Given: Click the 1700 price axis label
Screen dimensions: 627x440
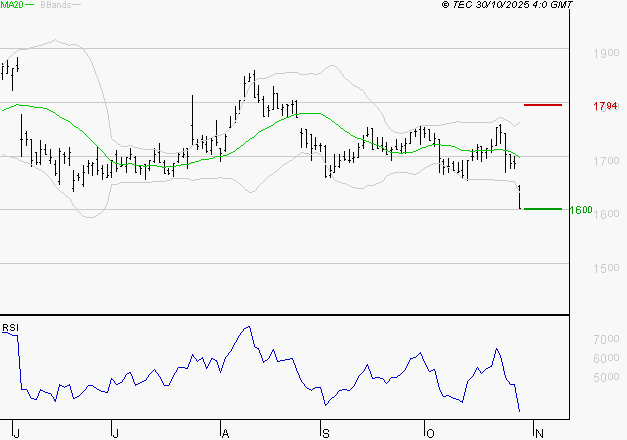Looking at the screenshot, I should (x=606, y=161).
